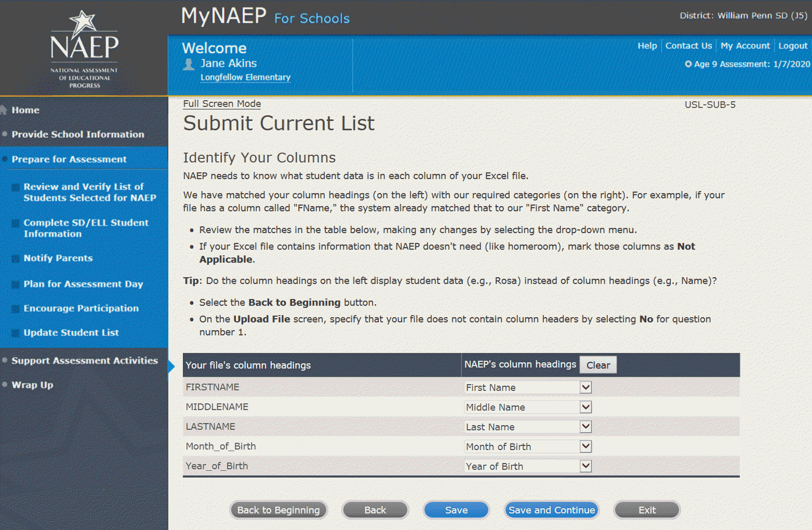Screen dimensions: 812x530
Task: Click the Contact Us link
Action: click(688, 46)
